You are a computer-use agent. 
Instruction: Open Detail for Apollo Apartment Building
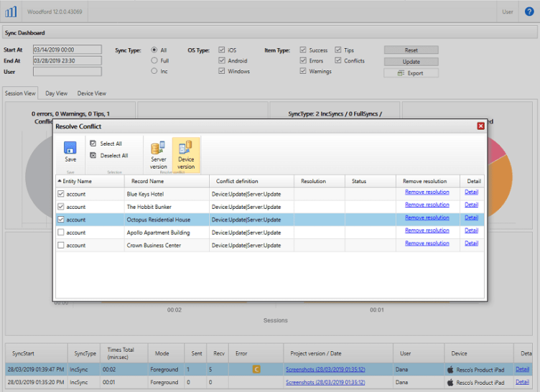(472, 230)
